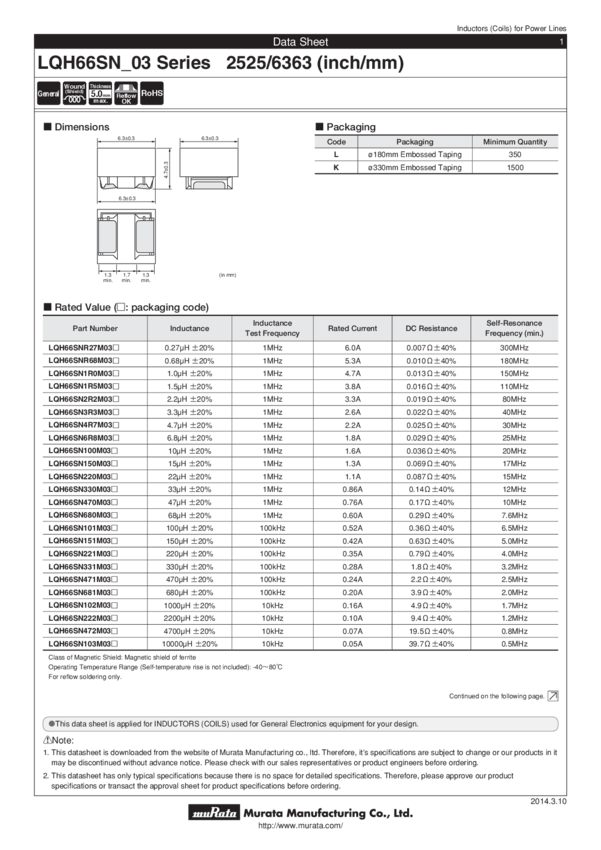Select part number LQH66SNR68M03
The width and height of the screenshot is (601, 850).
click(x=83, y=360)
